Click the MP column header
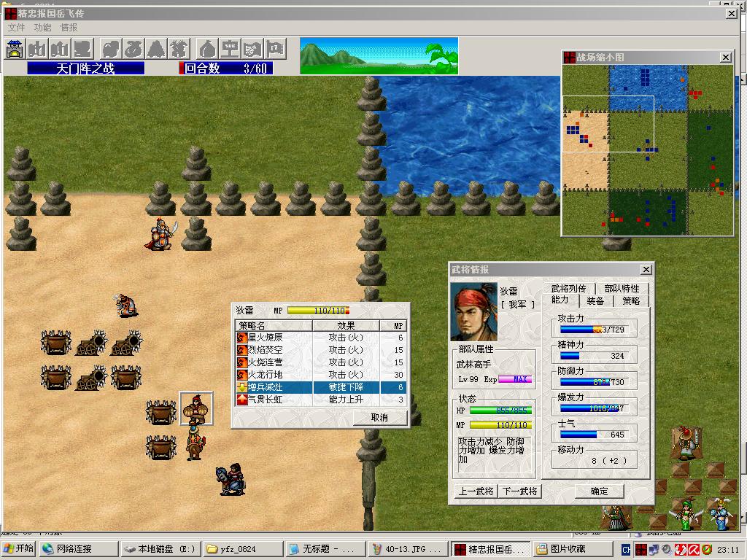Image resolution: width=747 pixels, height=560 pixels. tap(393, 326)
